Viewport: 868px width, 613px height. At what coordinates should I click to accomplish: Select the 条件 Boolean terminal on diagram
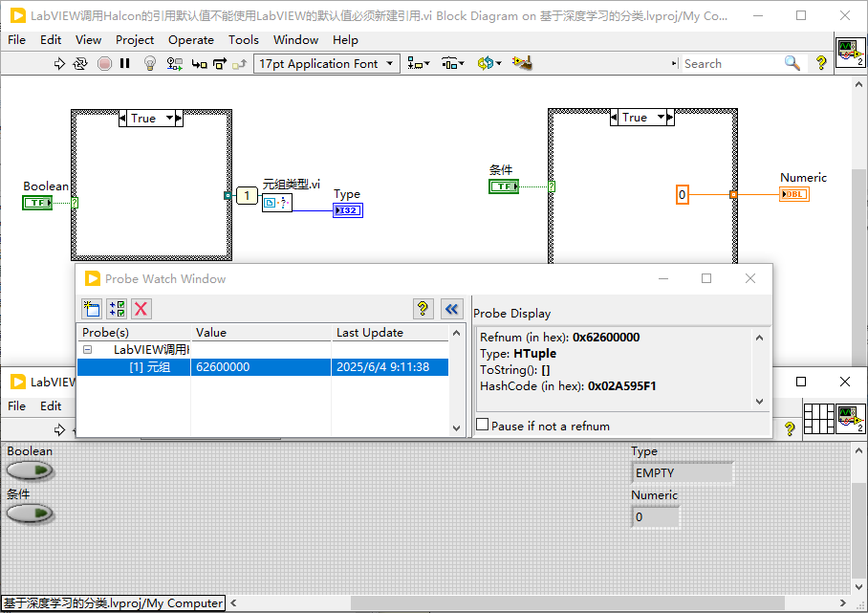[x=504, y=186]
